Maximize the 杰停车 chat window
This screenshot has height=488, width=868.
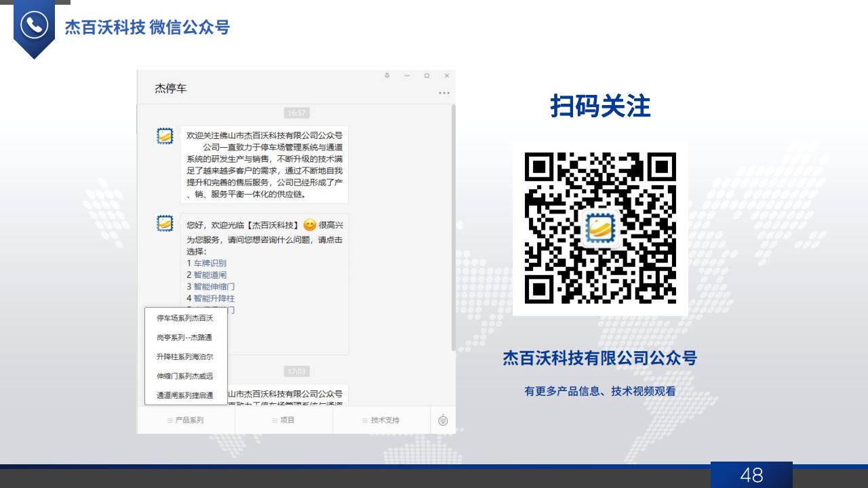point(427,75)
